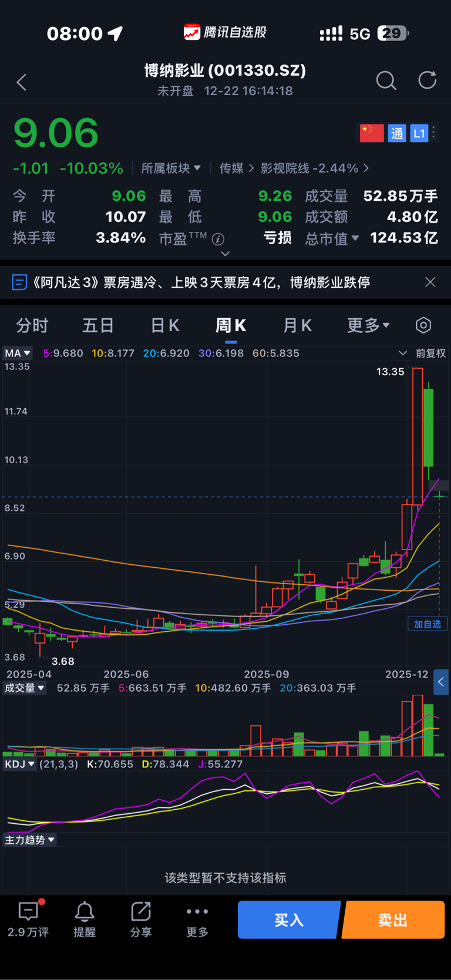The image size is (451, 980).
Task: Open the news document icon on banner
Action: point(19,282)
